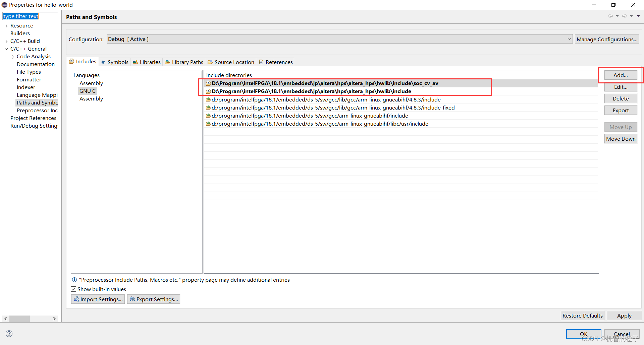The height and width of the screenshot is (345, 644).
Task: Click the type filter text field
Action: 30,16
